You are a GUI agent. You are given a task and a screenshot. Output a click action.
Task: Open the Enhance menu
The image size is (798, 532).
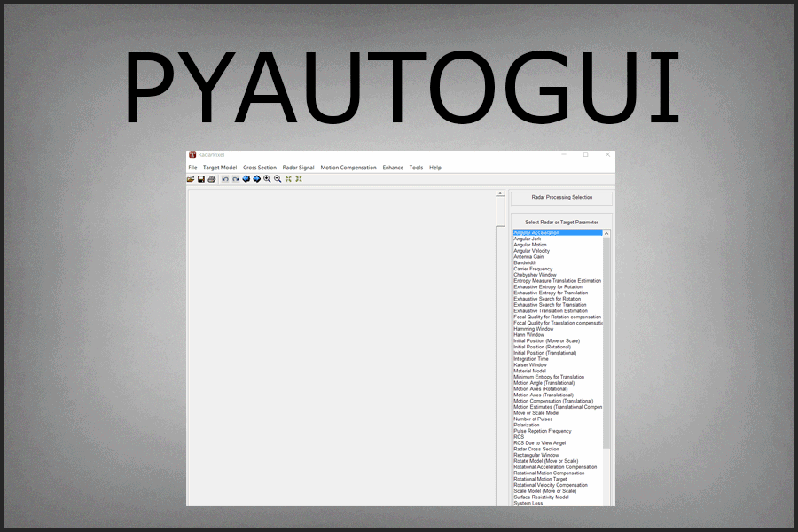coord(392,167)
